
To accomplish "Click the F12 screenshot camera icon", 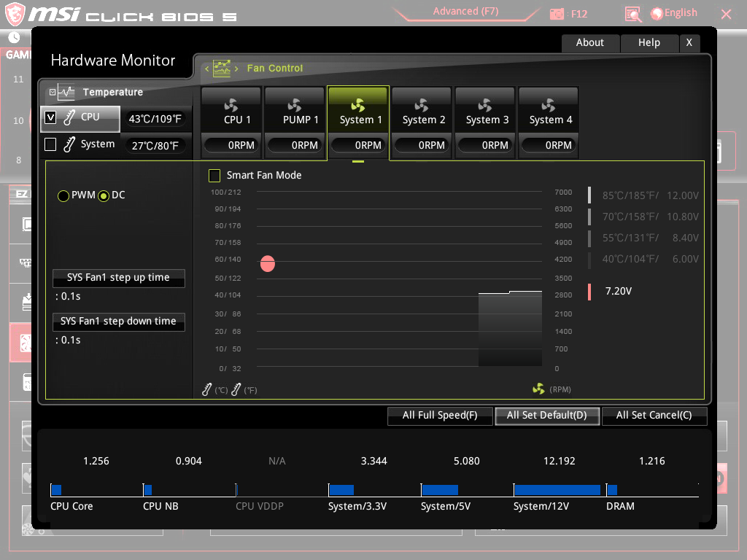I will tap(557, 15).
